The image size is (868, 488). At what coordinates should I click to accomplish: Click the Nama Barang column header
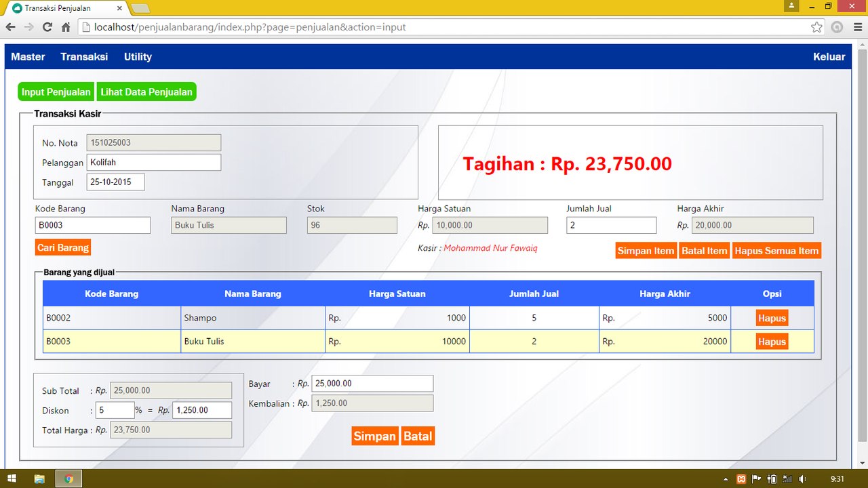pyautogui.click(x=253, y=293)
